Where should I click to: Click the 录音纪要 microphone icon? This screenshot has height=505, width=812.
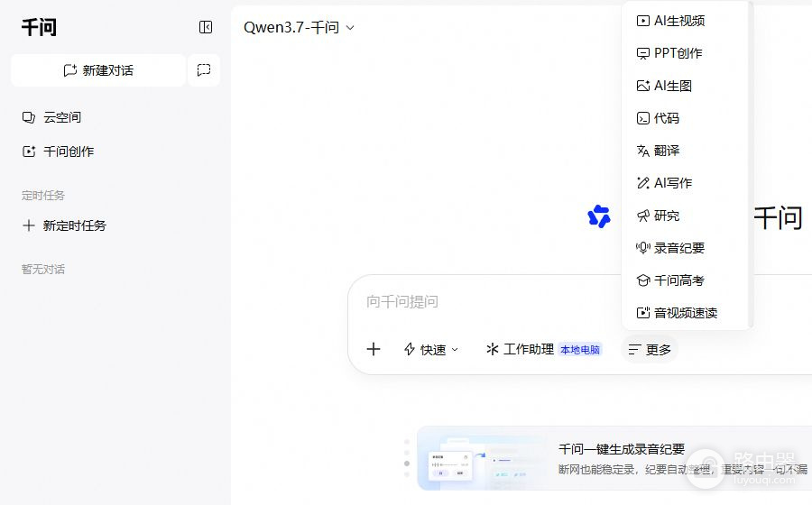(642, 248)
